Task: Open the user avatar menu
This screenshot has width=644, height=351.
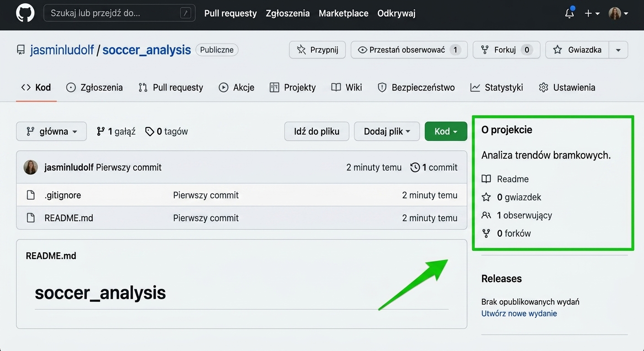Action: pyautogui.click(x=618, y=13)
